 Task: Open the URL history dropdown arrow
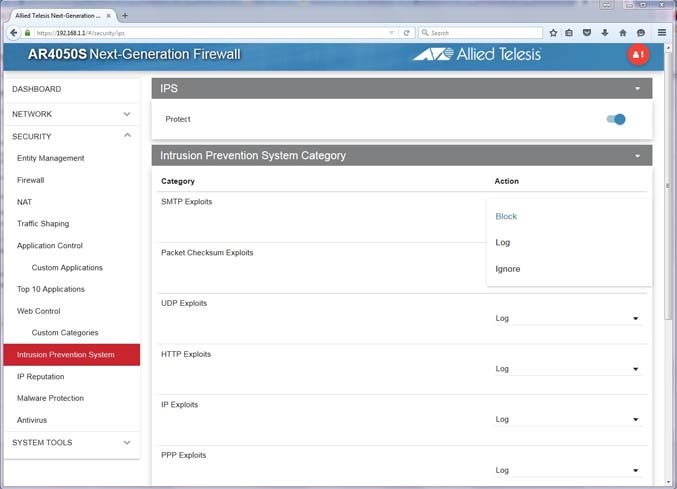coord(391,33)
